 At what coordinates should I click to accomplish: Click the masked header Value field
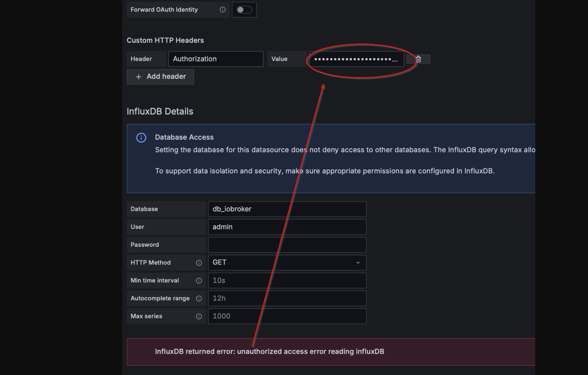pos(356,59)
